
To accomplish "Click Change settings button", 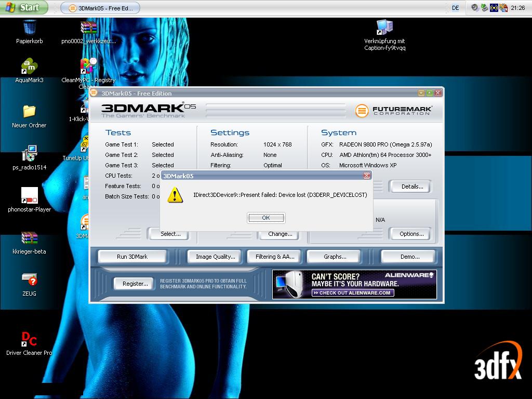I will tap(280, 234).
